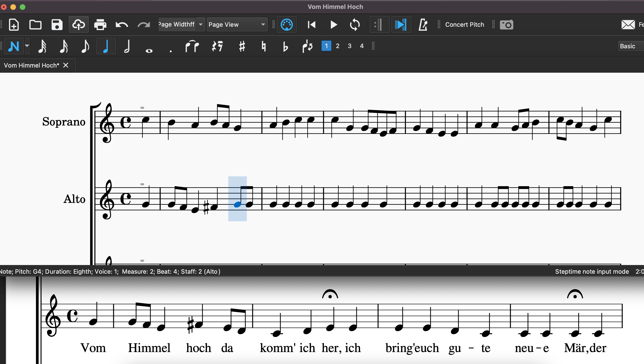The height and width of the screenshot is (364, 644).
Task: Expand the Page Width zoom dropdown
Action: point(201,24)
